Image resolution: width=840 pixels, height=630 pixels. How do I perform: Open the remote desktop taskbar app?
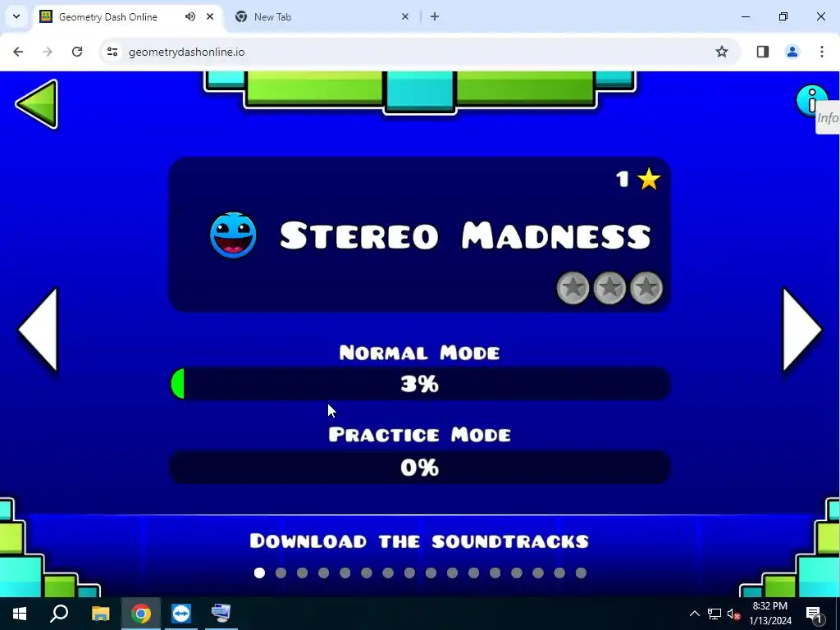pos(221,614)
